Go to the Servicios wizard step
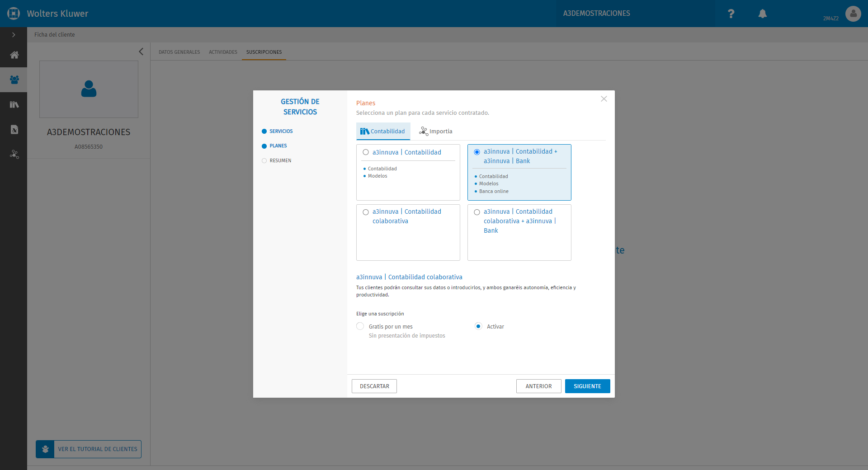This screenshot has width=868, height=470. pyautogui.click(x=277, y=131)
